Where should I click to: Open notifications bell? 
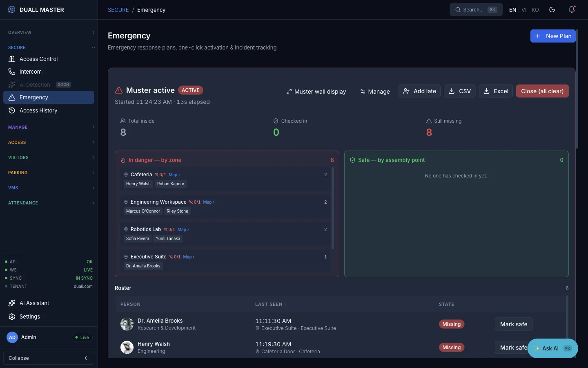tap(572, 10)
